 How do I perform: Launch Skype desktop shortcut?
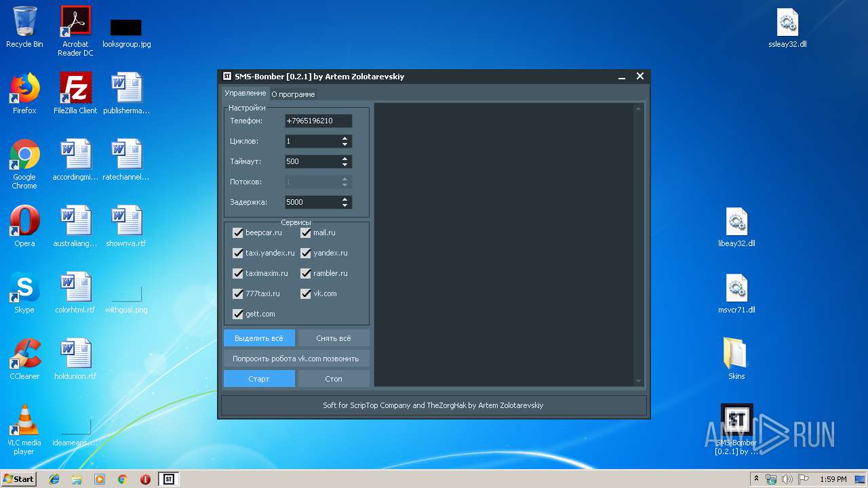coord(24,293)
